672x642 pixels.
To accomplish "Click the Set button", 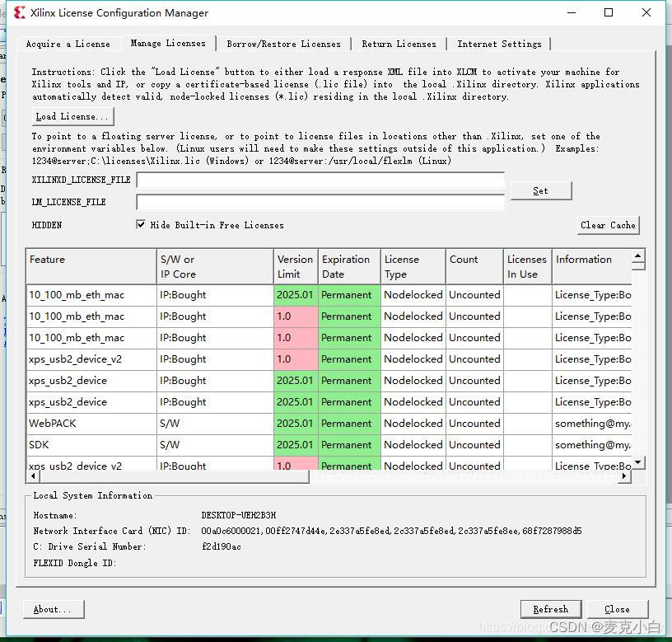I will [540, 190].
